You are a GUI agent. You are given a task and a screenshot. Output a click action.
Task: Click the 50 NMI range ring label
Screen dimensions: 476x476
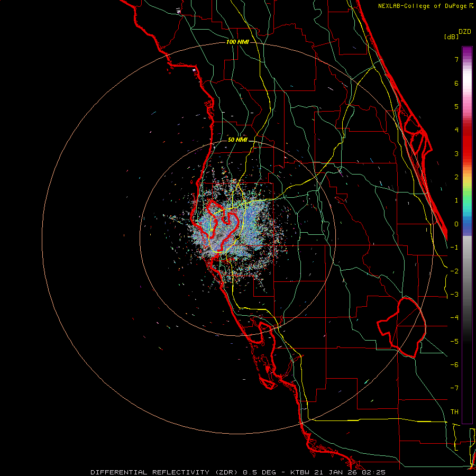[237, 140]
